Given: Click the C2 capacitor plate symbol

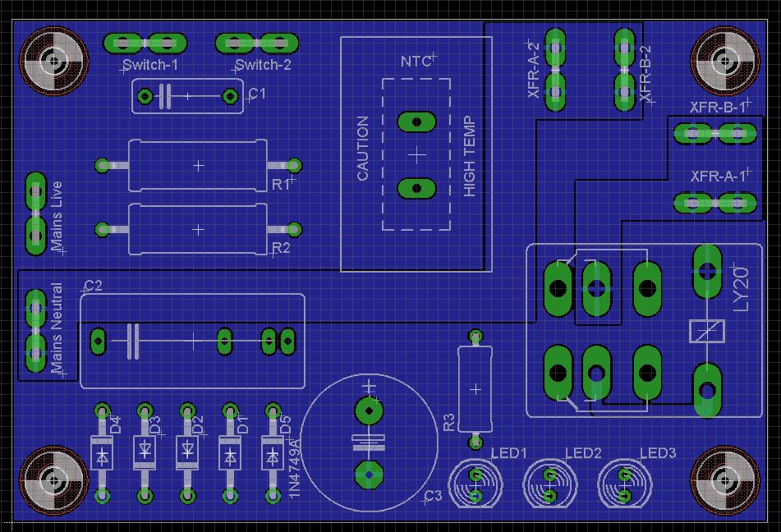Looking at the screenshot, I should pyautogui.click(x=133, y=342).
